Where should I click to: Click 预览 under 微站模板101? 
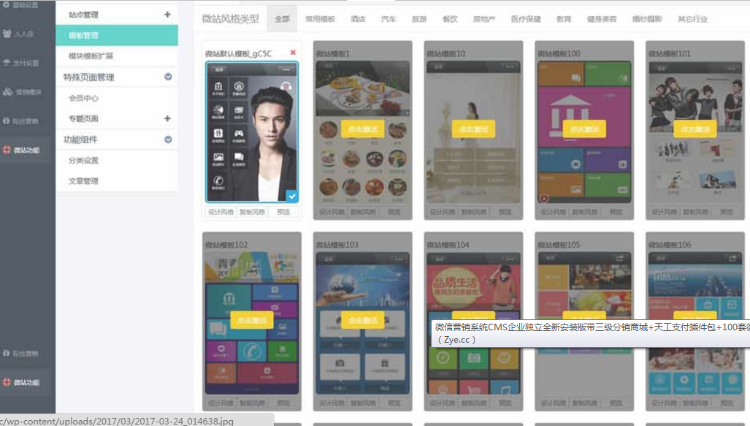tap(727, 212)
